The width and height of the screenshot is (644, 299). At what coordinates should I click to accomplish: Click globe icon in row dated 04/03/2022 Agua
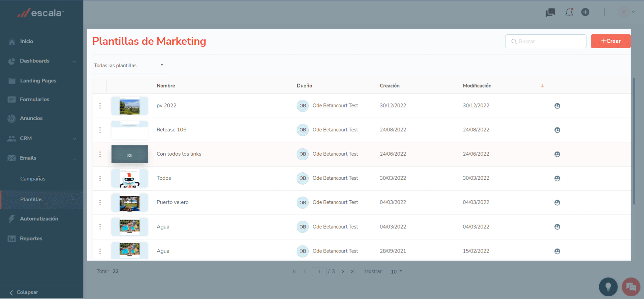(557, 227)
